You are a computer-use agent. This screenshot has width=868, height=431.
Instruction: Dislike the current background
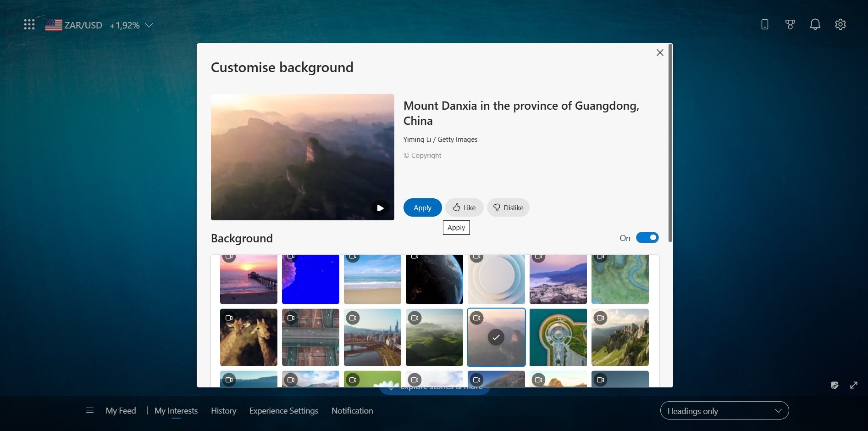click(508, 207)
